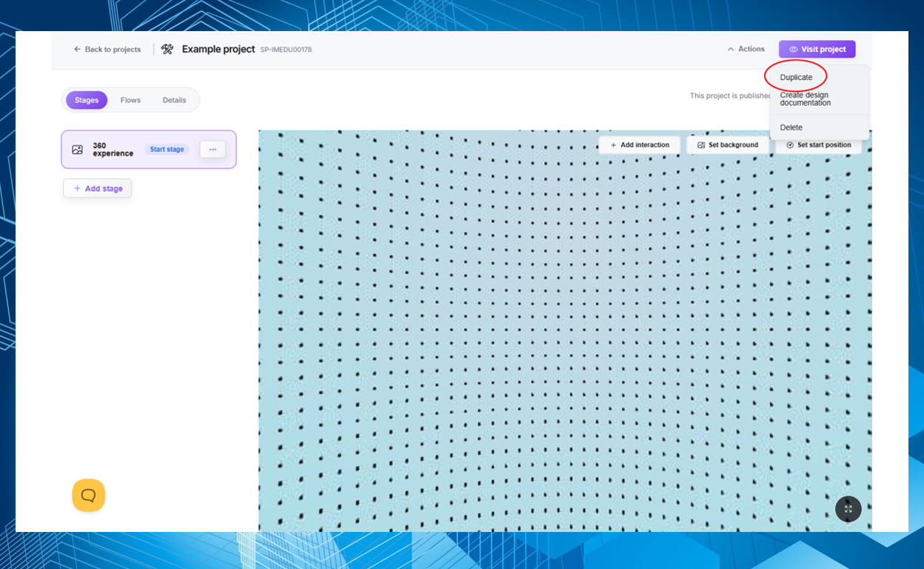Select Delete from the Actions menu
The image size is (924, 569).
click(x=791, y=127)
